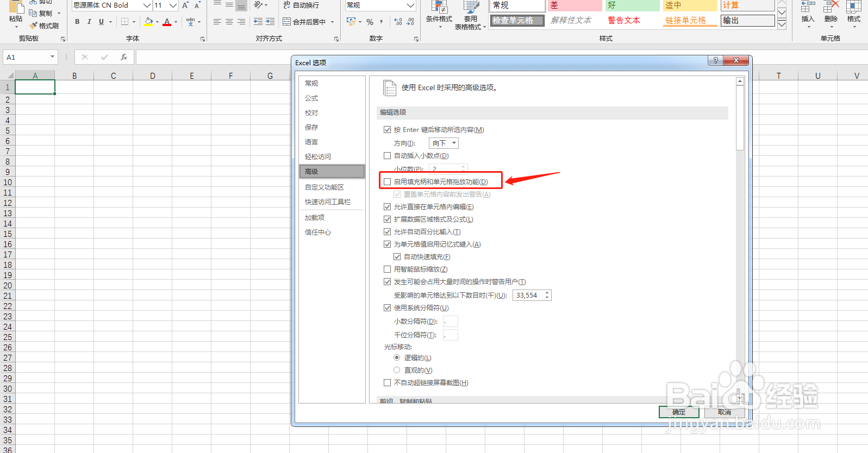Image resolution: width=868 pixels, height=453 pixels.
Task: Click the text orientation icon
Action: 258,5
